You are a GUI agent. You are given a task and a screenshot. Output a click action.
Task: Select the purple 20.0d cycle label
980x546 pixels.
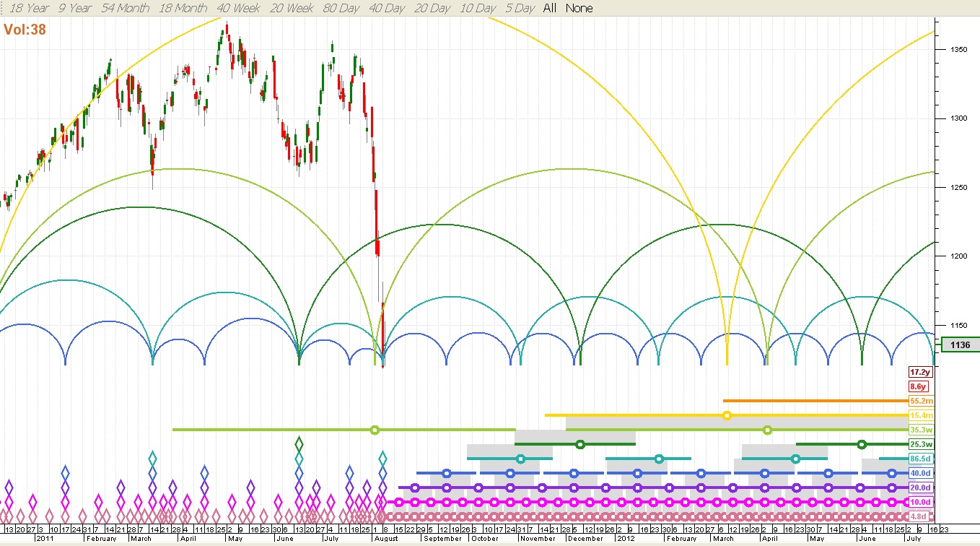point(921,487)
